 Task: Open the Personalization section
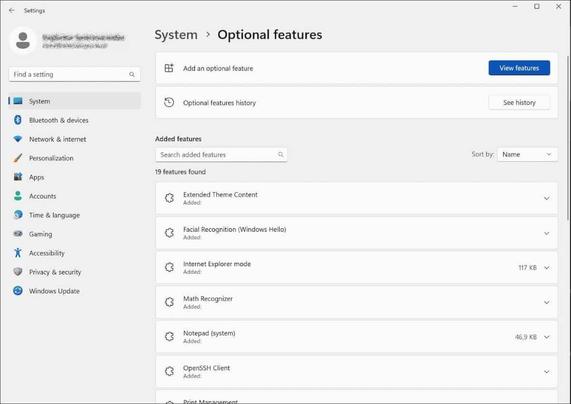pyautogui.click(x=75, y=158)
